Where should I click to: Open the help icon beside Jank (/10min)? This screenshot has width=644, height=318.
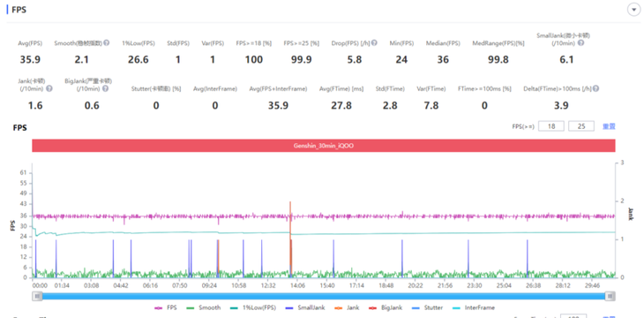[49, 88]
